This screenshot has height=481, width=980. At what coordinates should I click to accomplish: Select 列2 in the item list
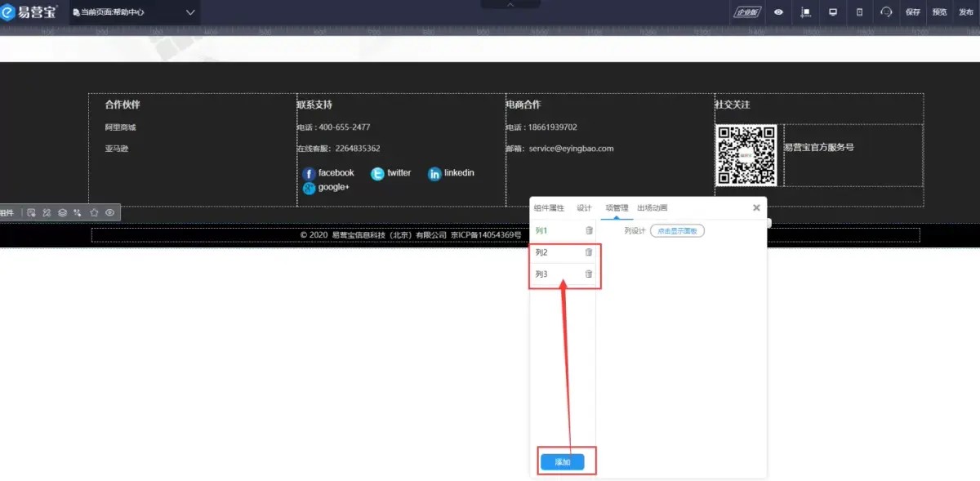coord(555,252)
